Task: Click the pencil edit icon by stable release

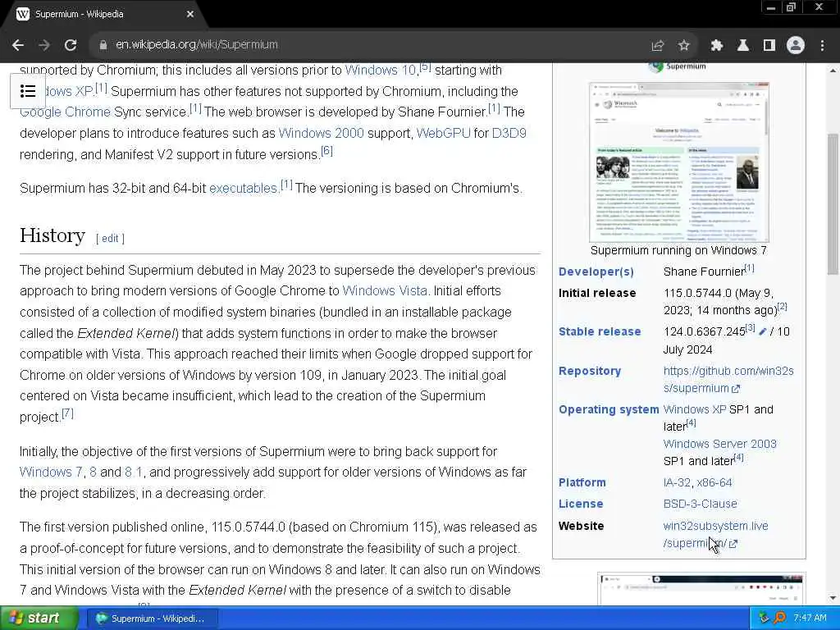Action: [x=762, y=332]
